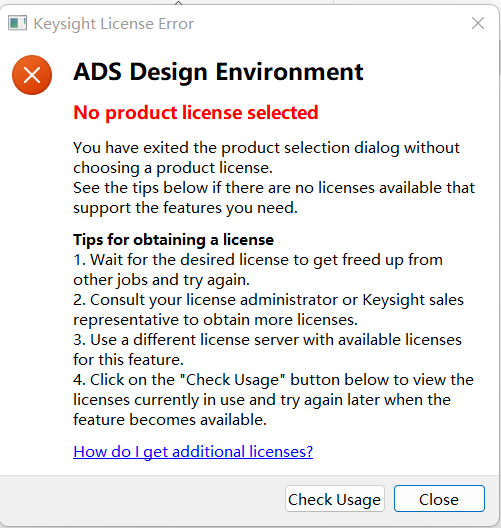Image resolution: width=501 pixels, height=528 pixels.
Task: Click "choosing a product license." line
Action: [x=173, y=168]
